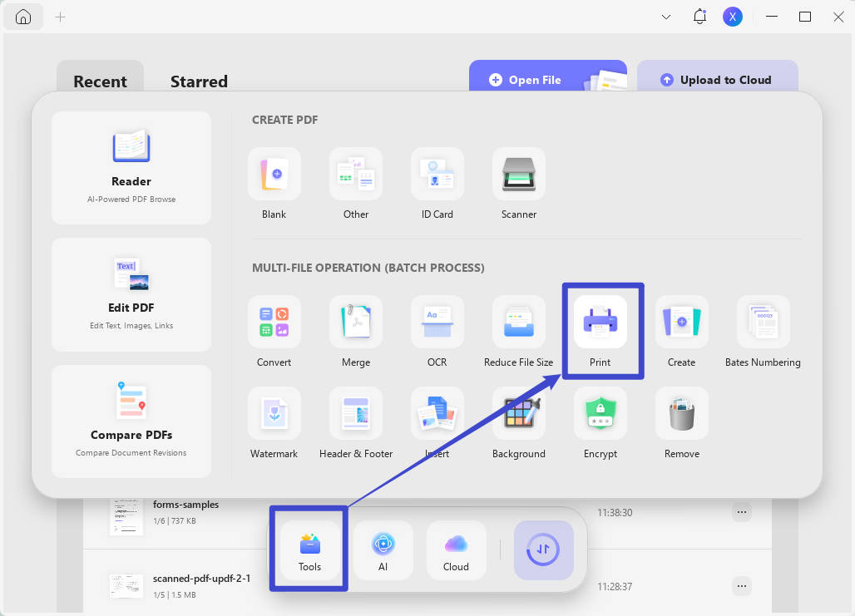Open more options for forms-samples file
This screenshot has width=855, height=616.
pyautogui.click(x=742, y=512)
